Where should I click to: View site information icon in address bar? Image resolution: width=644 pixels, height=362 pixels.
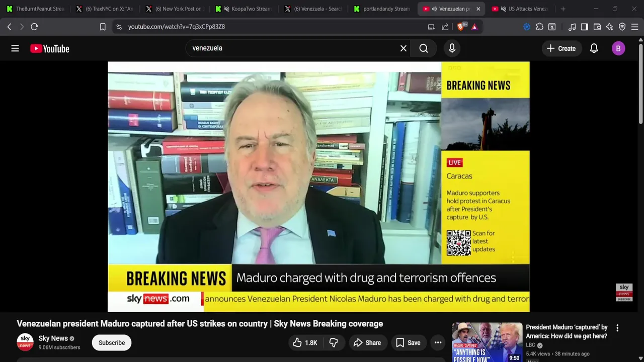(x=119, y=27)
